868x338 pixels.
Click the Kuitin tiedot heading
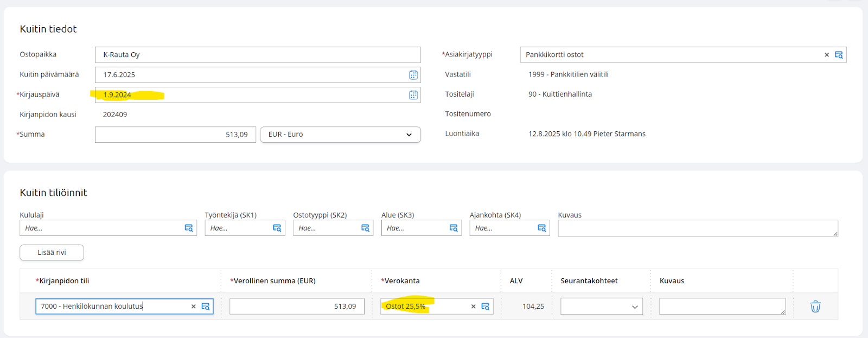(x=48, y=29)
